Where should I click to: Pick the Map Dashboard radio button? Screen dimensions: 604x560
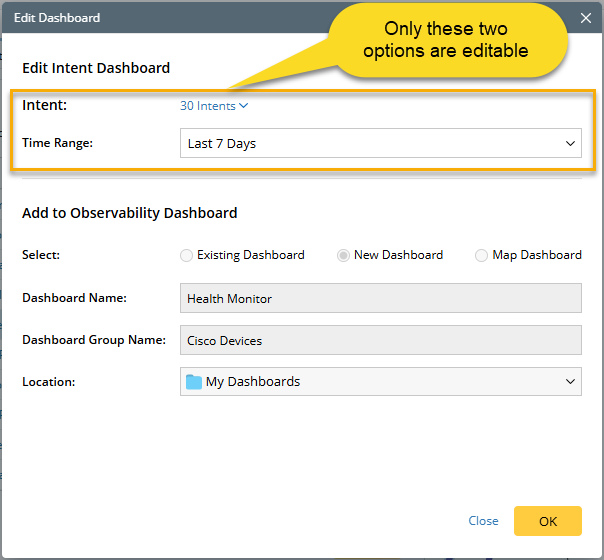tap(482, 255)
